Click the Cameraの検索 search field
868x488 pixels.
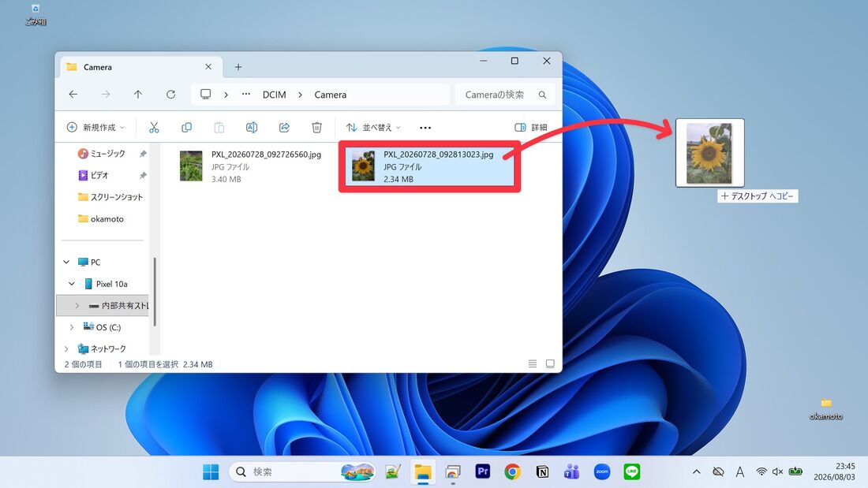505,95
